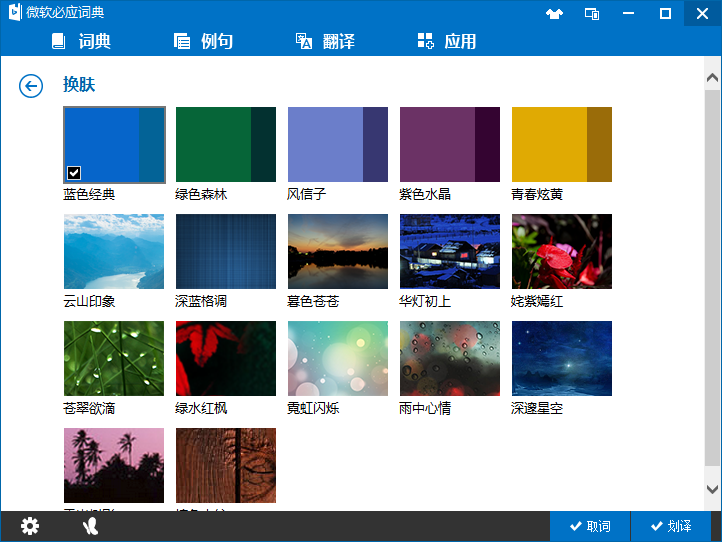
Task: Select the 风信子 lavender skin swatch
Action: pos(338,145)
